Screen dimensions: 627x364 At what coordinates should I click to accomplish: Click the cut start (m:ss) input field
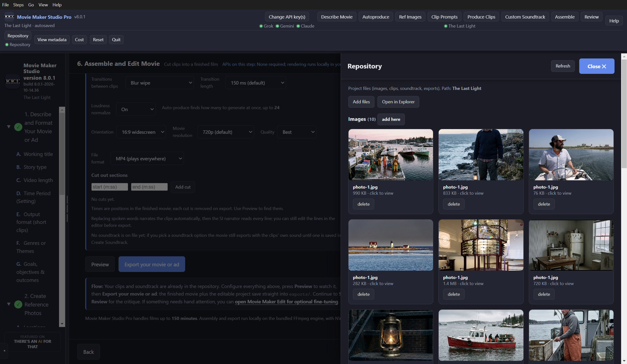coord(110,187)
